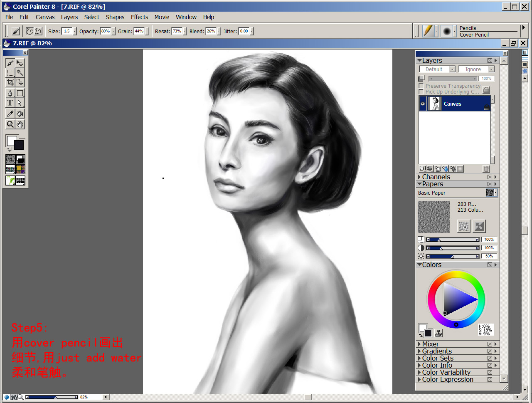Select the Magnifier tool

click(x=10, y=124)
